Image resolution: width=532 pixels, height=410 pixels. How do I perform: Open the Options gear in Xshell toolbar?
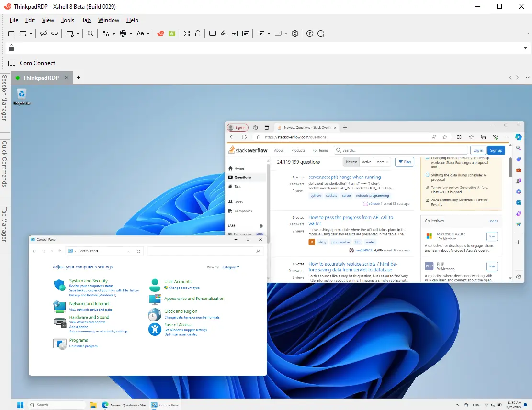295,33
